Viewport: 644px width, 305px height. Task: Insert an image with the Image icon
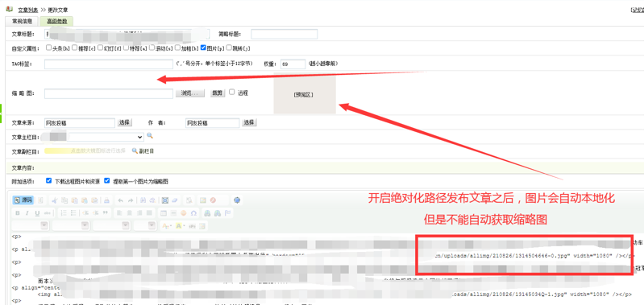pos(203,200)
